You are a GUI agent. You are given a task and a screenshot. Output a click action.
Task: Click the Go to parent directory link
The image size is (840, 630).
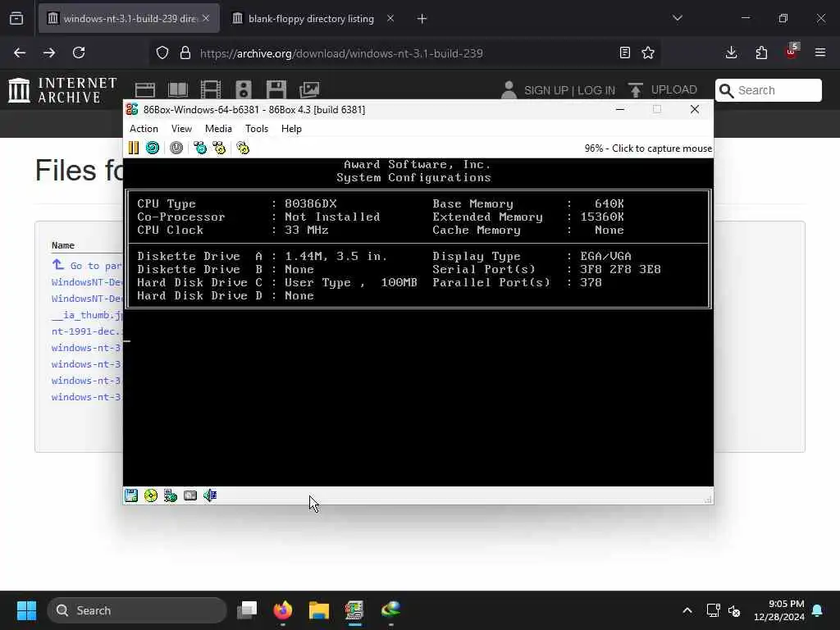click(87, 266)
